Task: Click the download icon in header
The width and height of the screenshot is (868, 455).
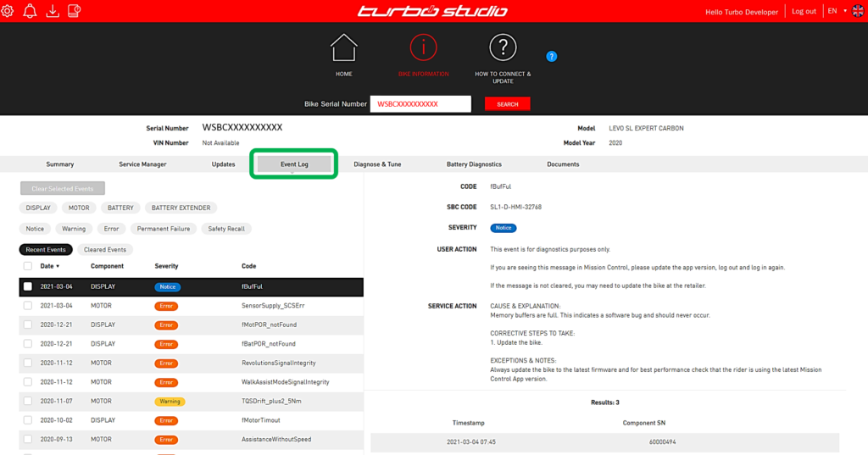Action: (x=52, y=11)
